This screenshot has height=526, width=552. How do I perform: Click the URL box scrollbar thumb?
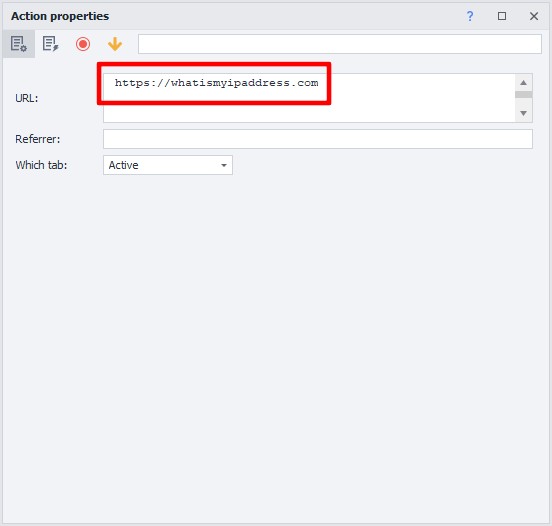(523, 95)
